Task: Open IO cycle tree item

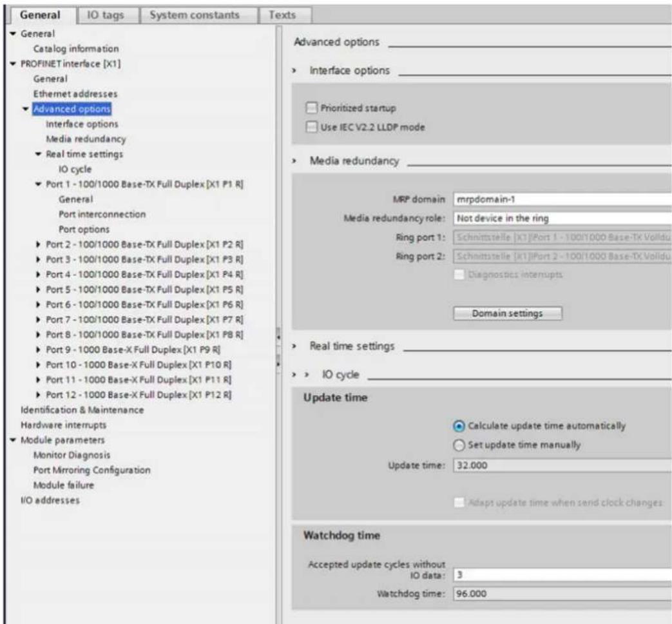Action: (75, 169)
